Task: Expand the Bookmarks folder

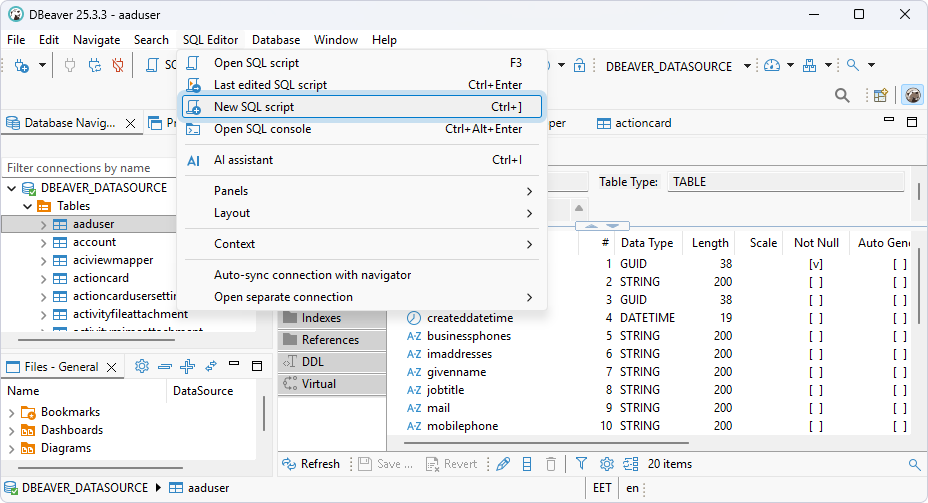Action: pyautogui.click(x=11, y=412)
